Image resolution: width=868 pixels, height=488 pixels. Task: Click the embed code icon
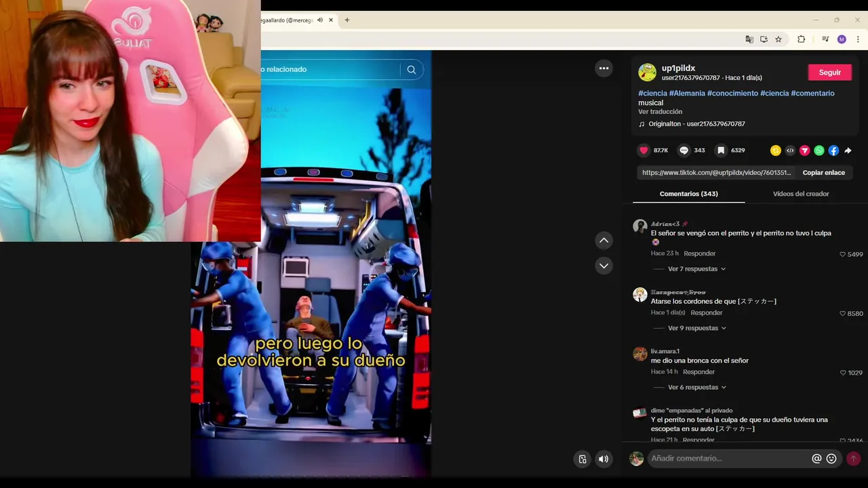point(790,150)
